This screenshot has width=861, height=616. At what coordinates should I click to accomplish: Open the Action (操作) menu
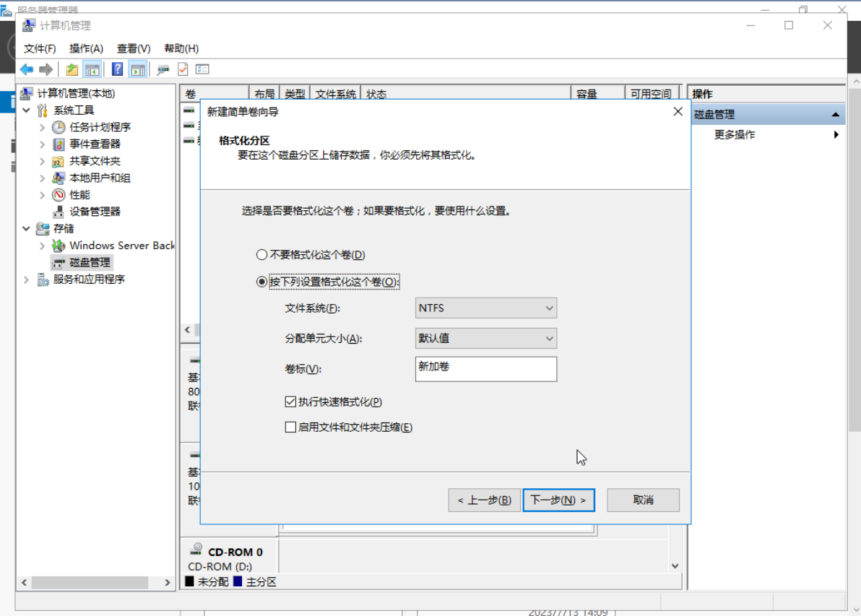[x=86, y=48]
